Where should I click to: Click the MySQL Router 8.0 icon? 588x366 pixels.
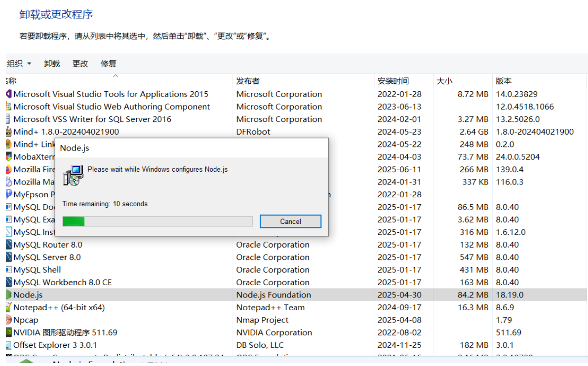click(8, 245)
